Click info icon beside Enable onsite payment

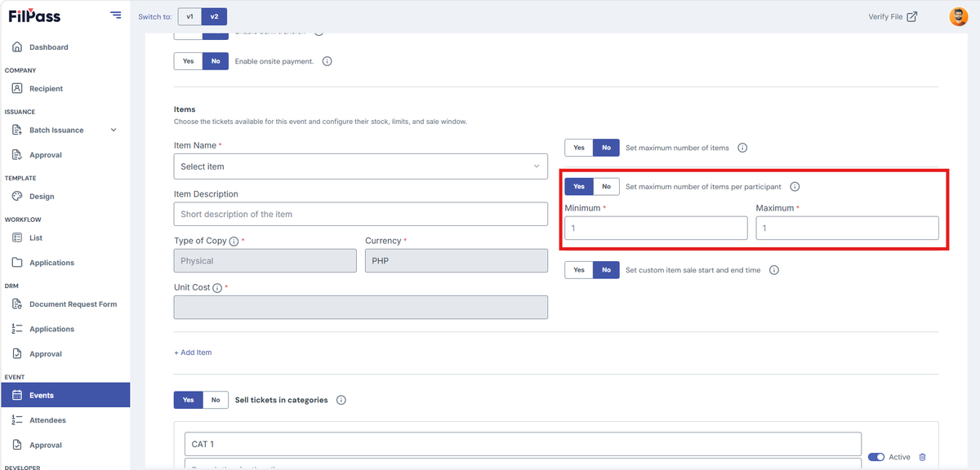(327, 61)
